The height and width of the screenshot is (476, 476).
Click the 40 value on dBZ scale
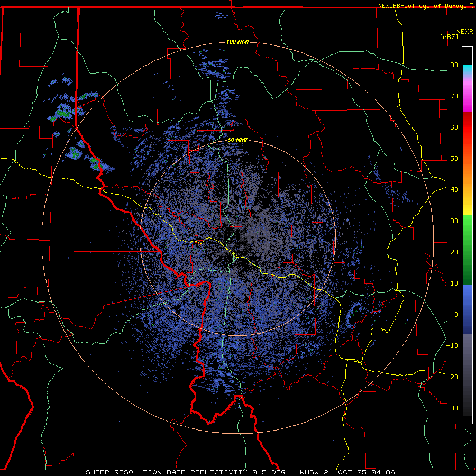(x=454, y=189)
